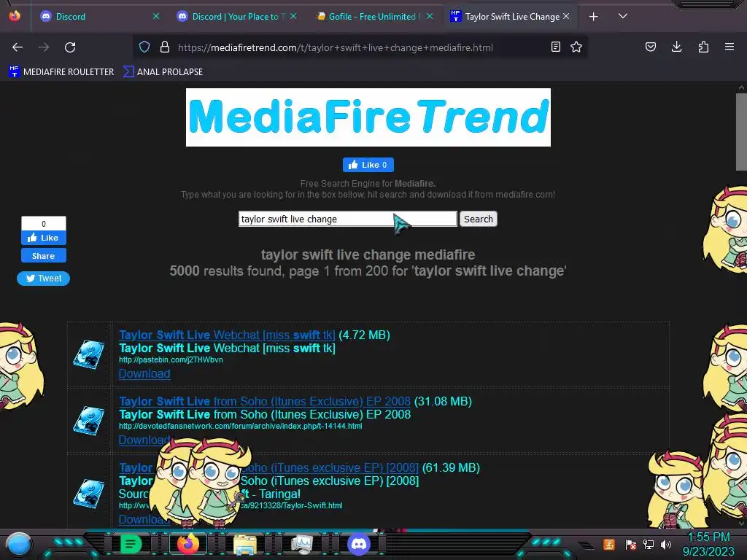Open Firefox from the taskbar
Viewport: 747px width, 560px height.
(x=188, y=544)
